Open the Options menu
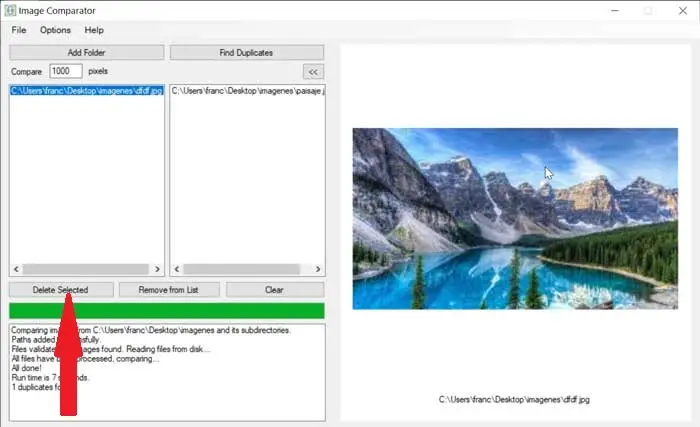 pyautogui.click(x=55, y=30)
